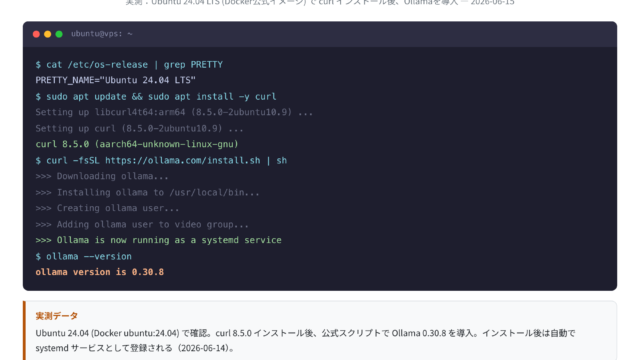
Task: Click the ollama version is 0.30.8 output
Action: 100,272
